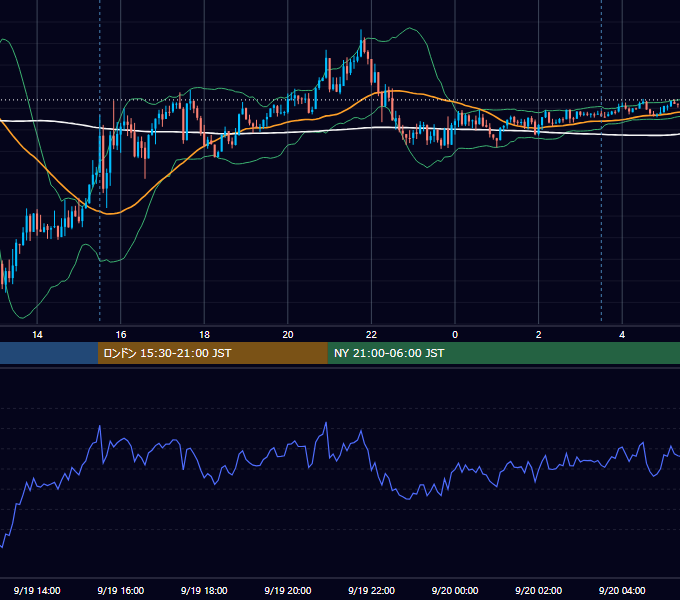
Task: Click the 9/19 14:00 date label
Action: point(37,590)
